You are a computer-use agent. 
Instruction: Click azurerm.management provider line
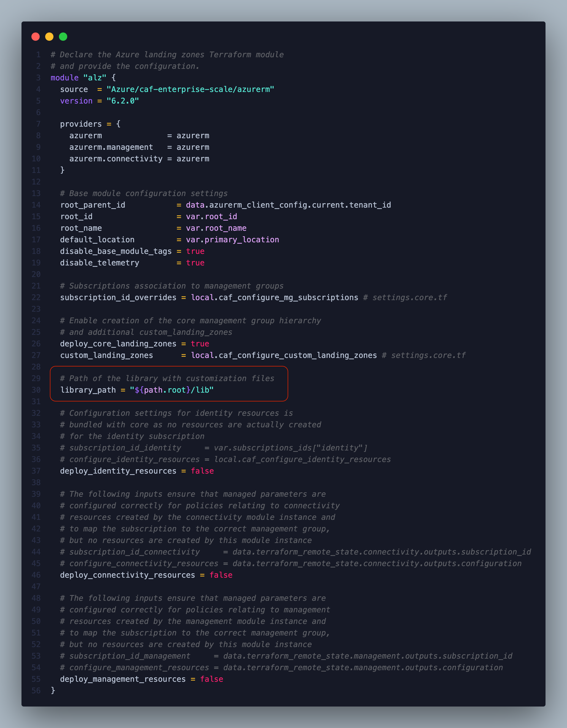[x=139, y=147]
